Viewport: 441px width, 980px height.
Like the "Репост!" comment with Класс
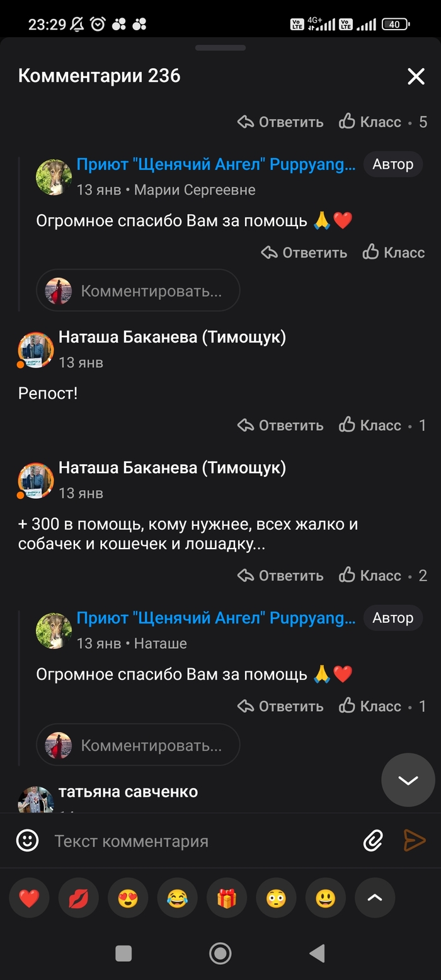pos(370,425)
